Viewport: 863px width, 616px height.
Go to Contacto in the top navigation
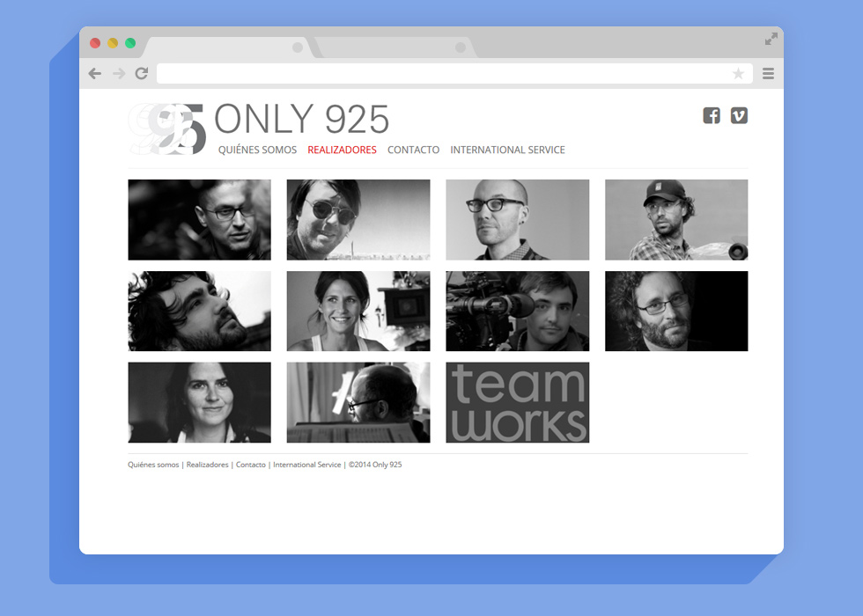coord(413,150)
